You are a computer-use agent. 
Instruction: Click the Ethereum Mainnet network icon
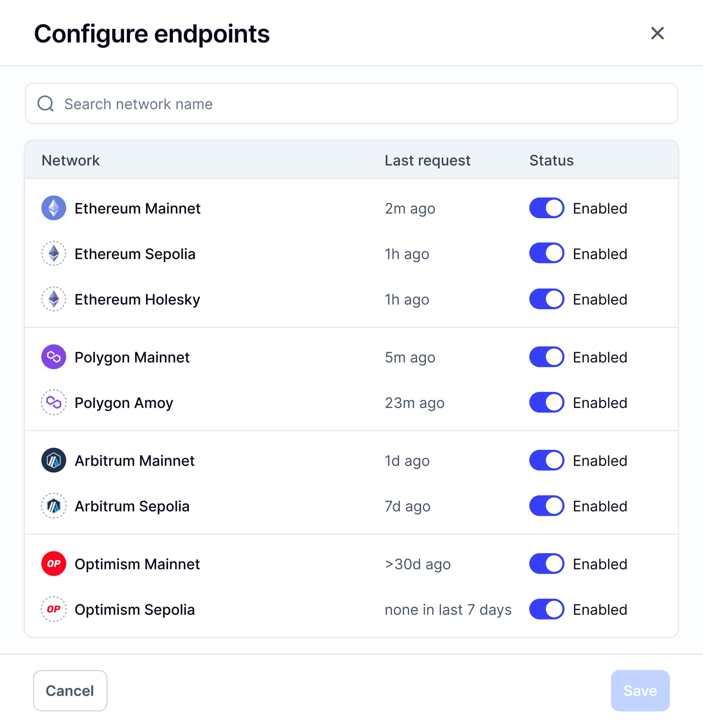(53, 208)
